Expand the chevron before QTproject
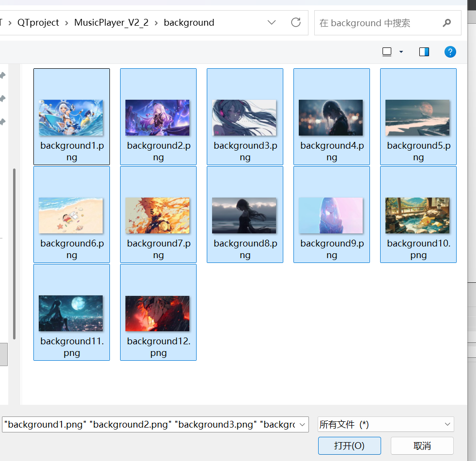 (10, 23)
